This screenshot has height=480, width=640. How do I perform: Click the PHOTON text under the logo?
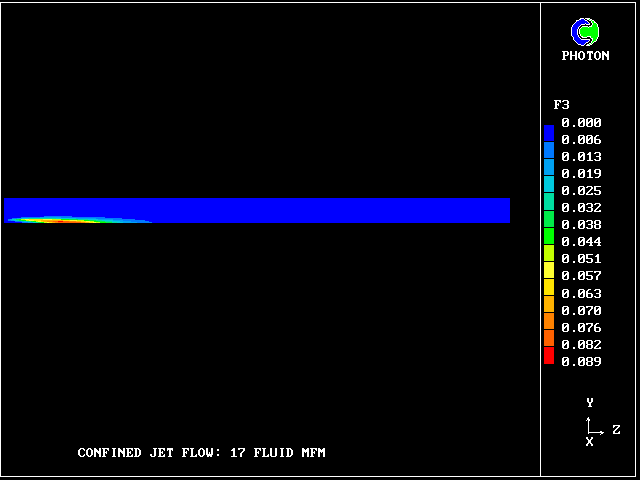(585, 56)
